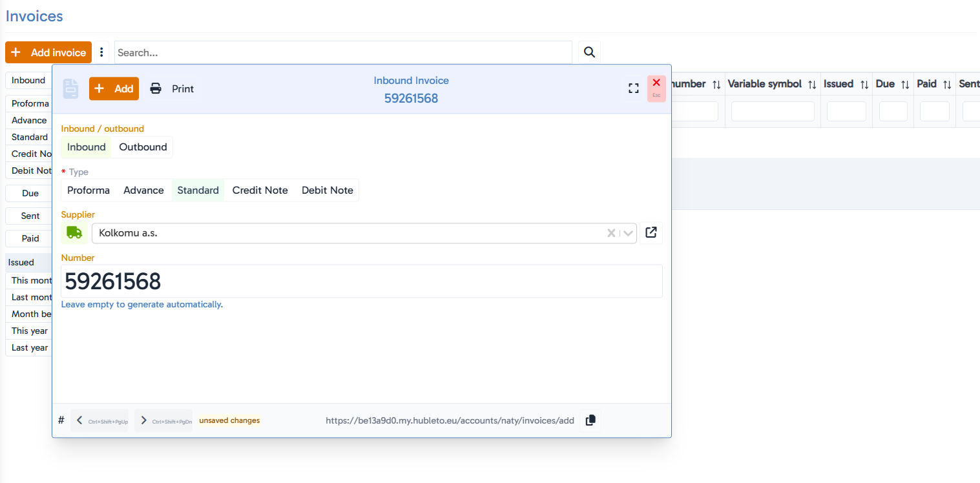Image resolution: width=980 pixels, height=483 pixels.
Task: Click the Variable symbol column filter box
Action: coord(773,111)
